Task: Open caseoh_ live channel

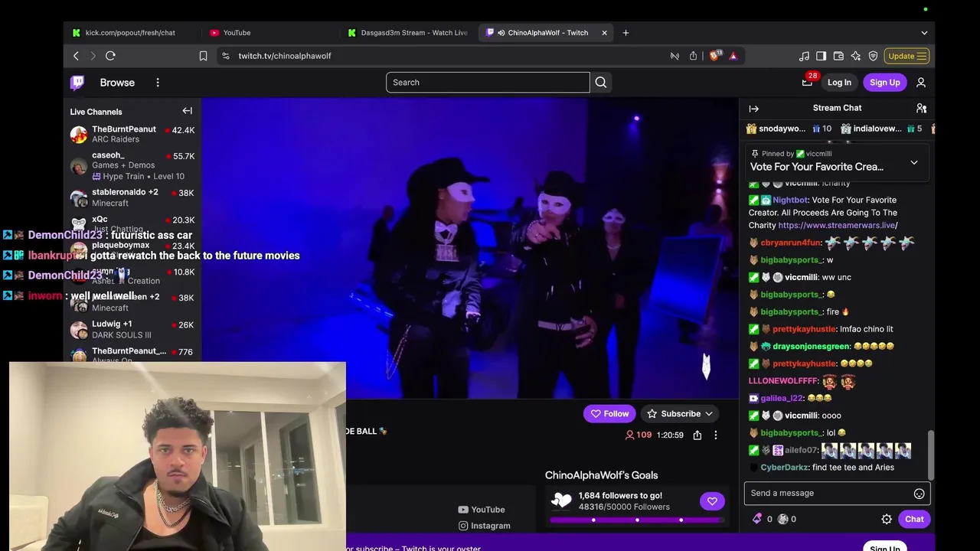Action: (132, 165)
